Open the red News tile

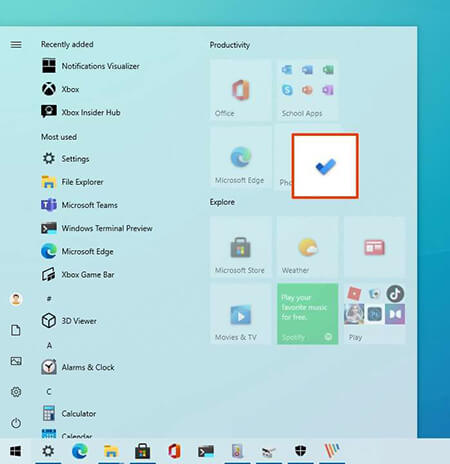point(375,247)
